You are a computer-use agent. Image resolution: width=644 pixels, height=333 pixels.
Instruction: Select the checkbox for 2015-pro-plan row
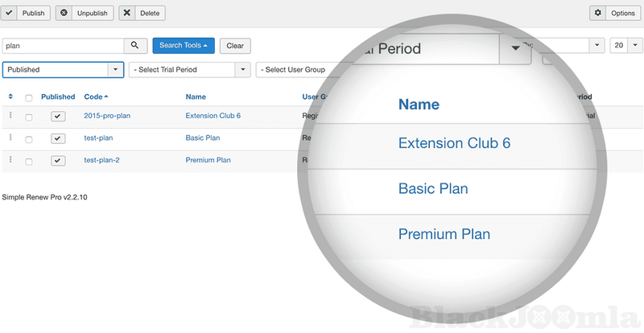[x=29, y=117]
